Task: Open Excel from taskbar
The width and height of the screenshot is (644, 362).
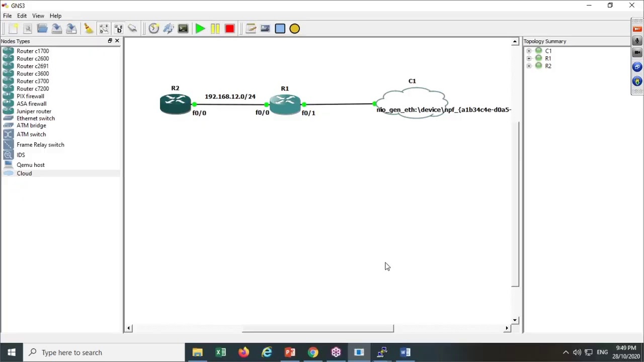Action: click(x=220, y=352)
